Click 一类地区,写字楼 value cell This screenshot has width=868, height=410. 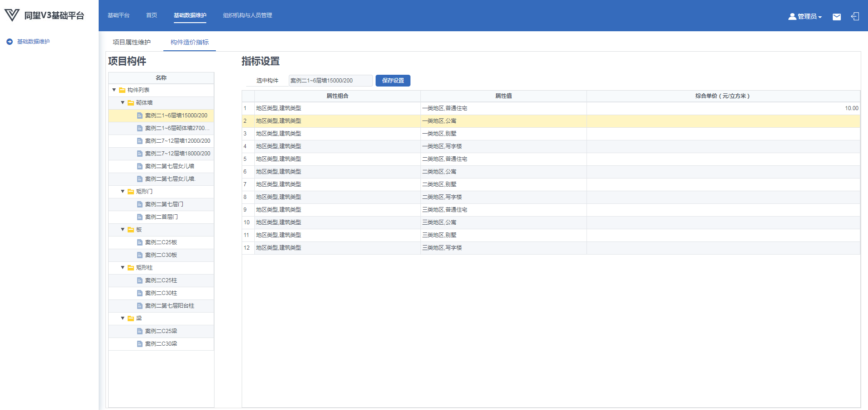504,146
